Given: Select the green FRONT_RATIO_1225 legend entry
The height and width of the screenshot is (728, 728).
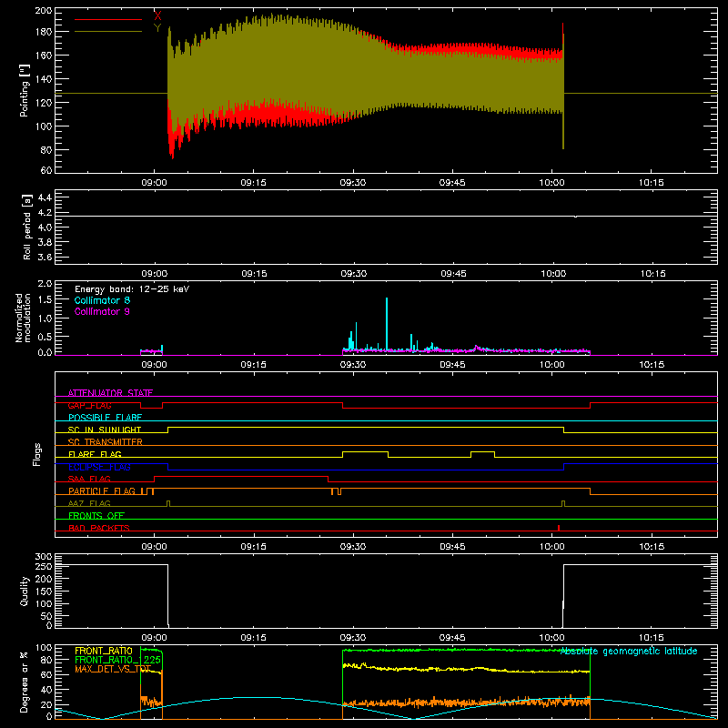Looking at the screenshot, I should 118,660.
